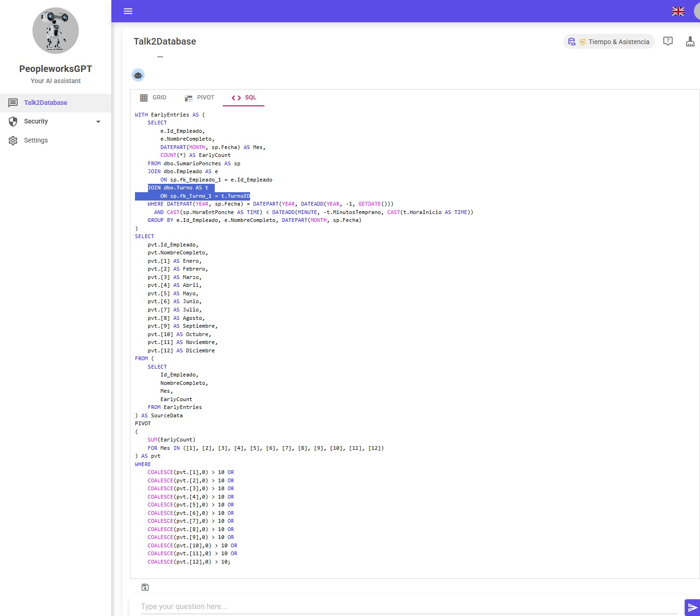Click the 'PIVOT' keyword line
Image resolution: width=700 pixels, height=616 pixels.
pos(143,423)
